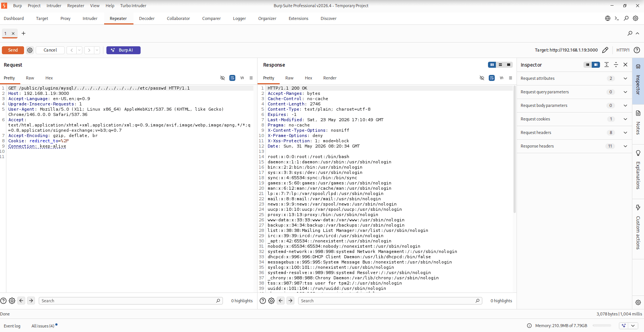Open back history dropdown arrow
644x332 pixels.
(79, 50)
